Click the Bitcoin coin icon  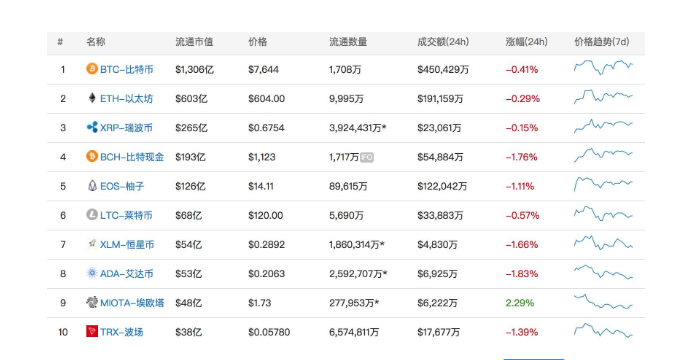[x=92, y=69]
